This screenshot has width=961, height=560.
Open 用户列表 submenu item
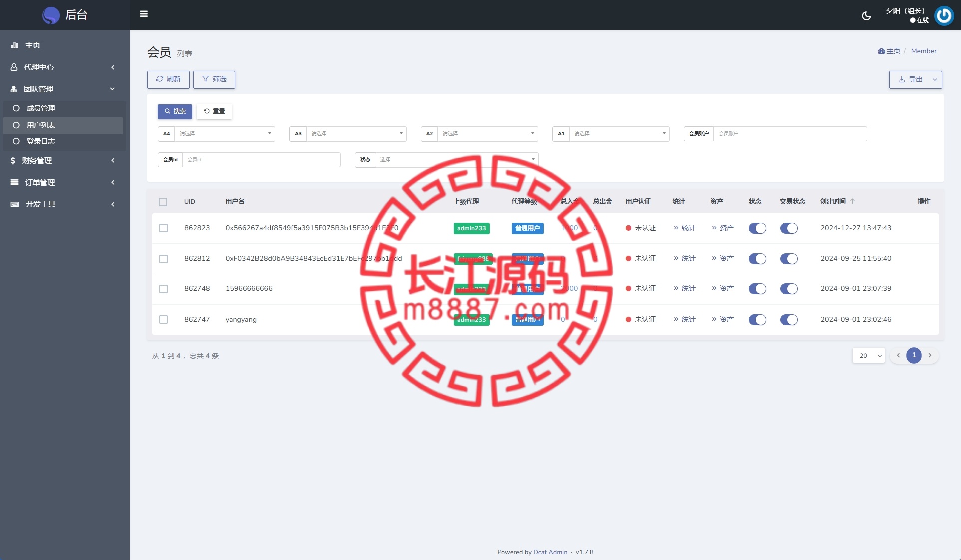coord(63,125)
